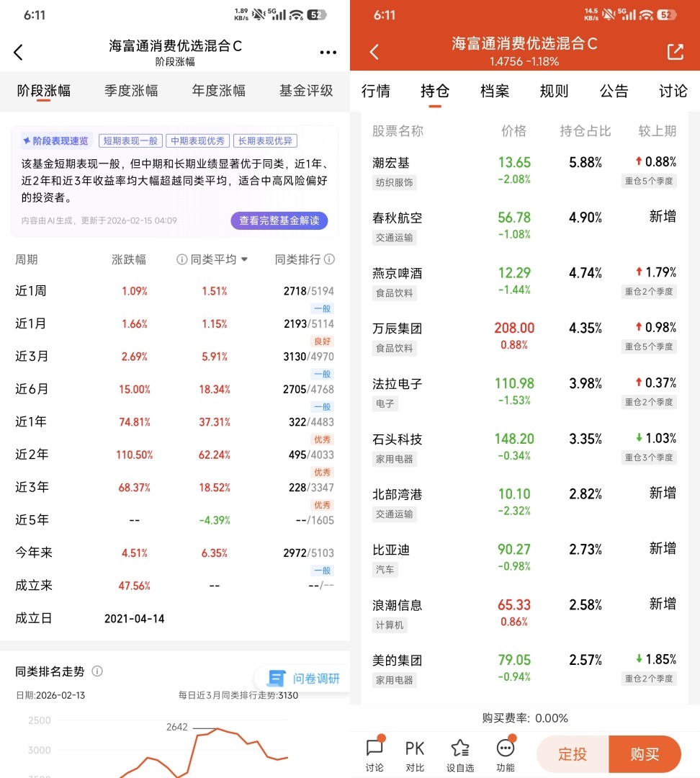Open the three-dot more options menu

tap(328, 52)
